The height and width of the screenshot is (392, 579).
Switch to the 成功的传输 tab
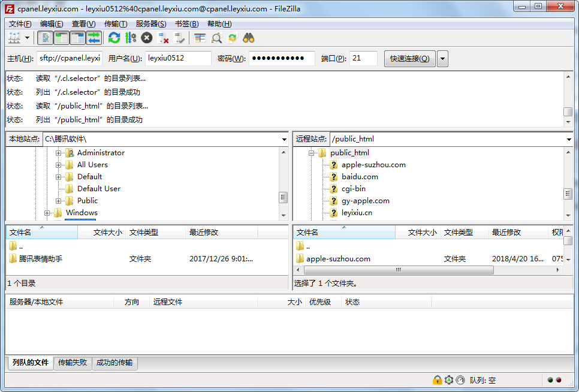click(114, 363)
